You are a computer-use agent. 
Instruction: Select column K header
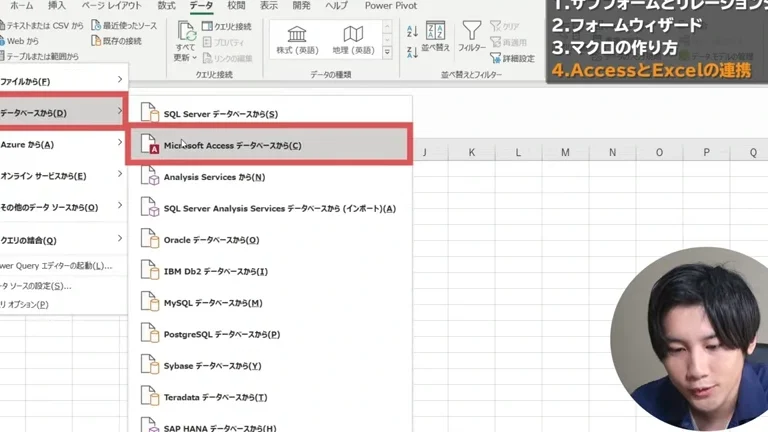471,152
